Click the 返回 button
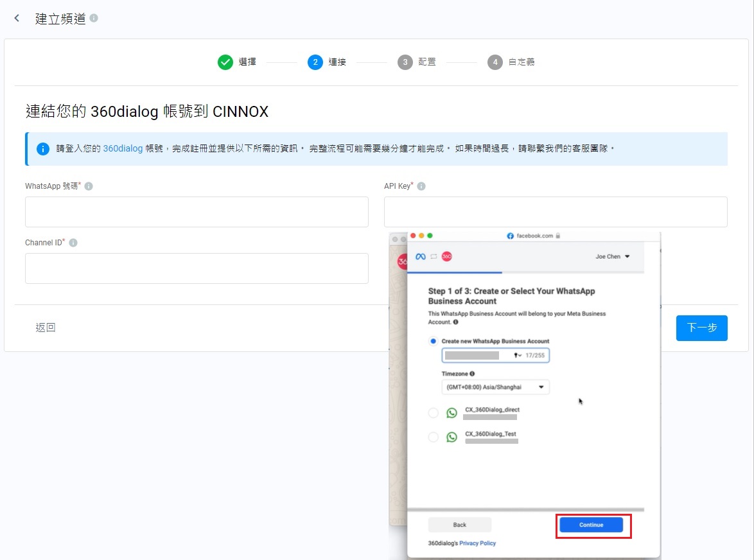 coord(46,328)
